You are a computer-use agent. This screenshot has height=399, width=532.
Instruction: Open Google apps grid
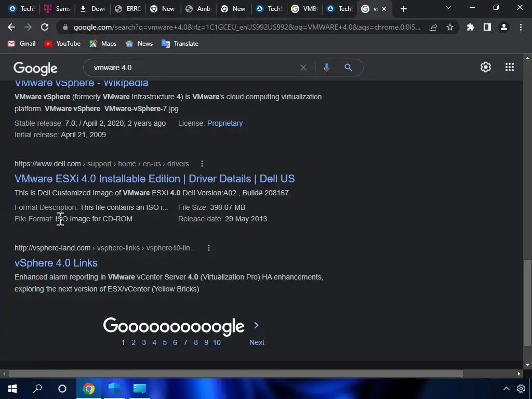point(510,67)
